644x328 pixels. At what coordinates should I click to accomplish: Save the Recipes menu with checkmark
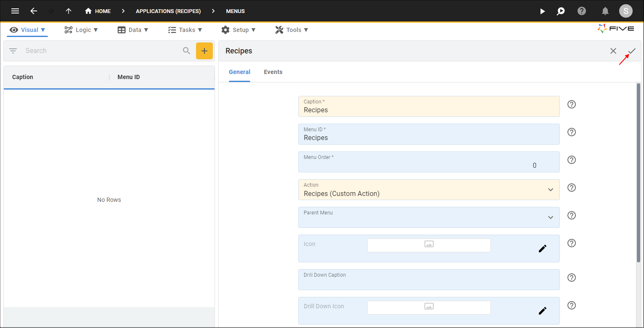(632, 51)
